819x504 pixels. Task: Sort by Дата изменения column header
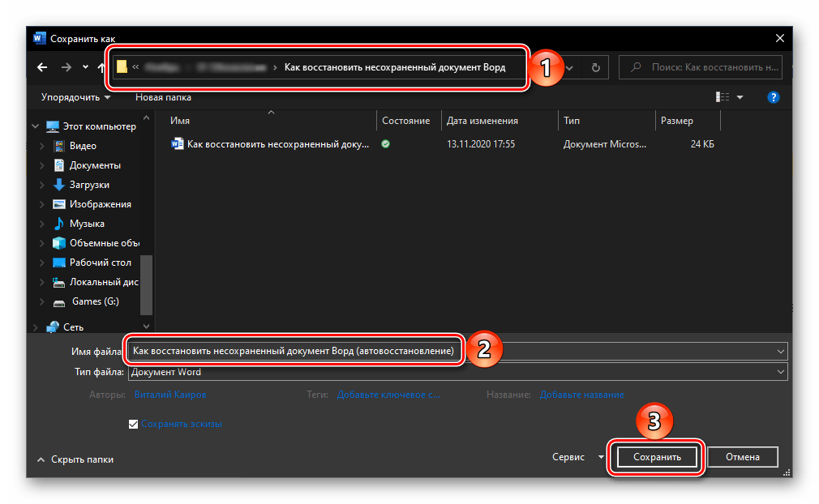pyautogui.click(x=482, y=121)
